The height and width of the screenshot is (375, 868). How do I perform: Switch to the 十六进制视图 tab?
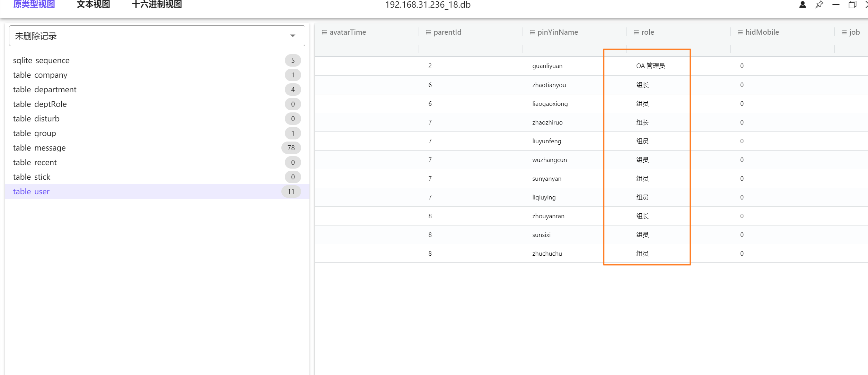pos(157,5)
